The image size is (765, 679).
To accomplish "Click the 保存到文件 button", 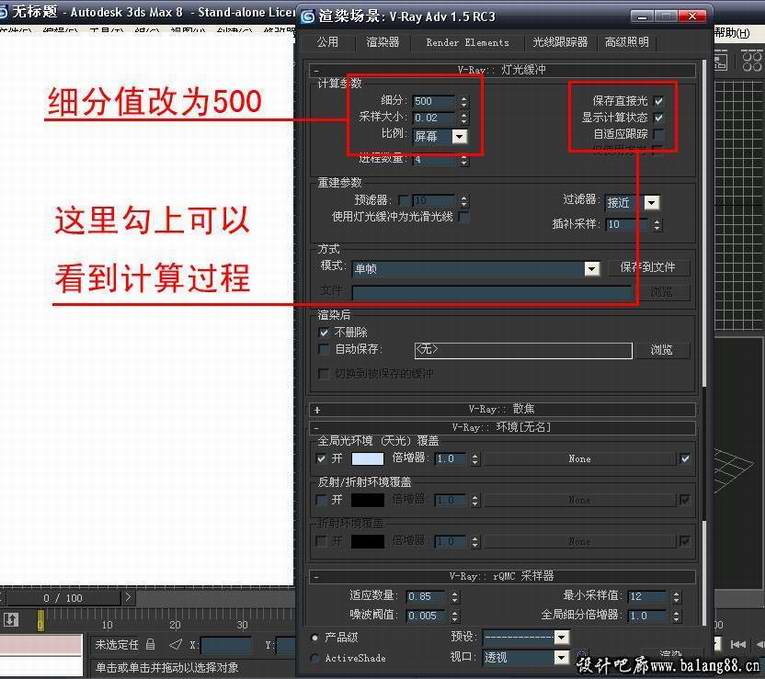I will (x=648, y=267).
